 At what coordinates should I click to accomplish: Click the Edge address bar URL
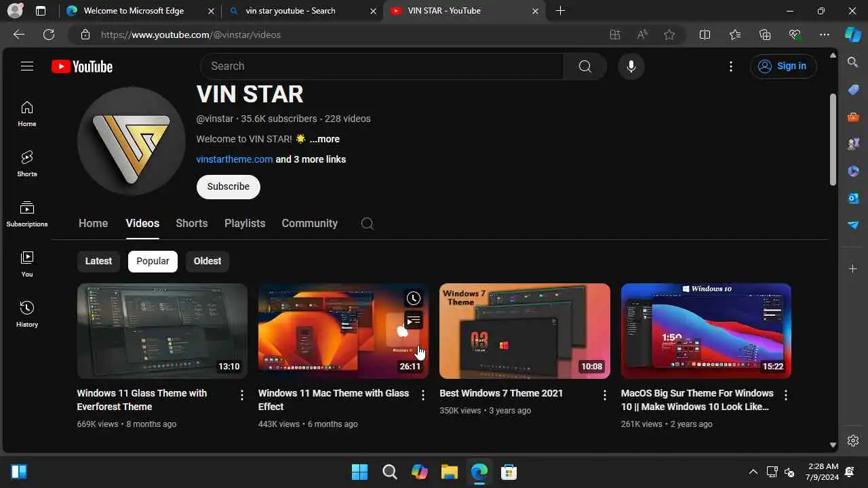click(191, 35)
